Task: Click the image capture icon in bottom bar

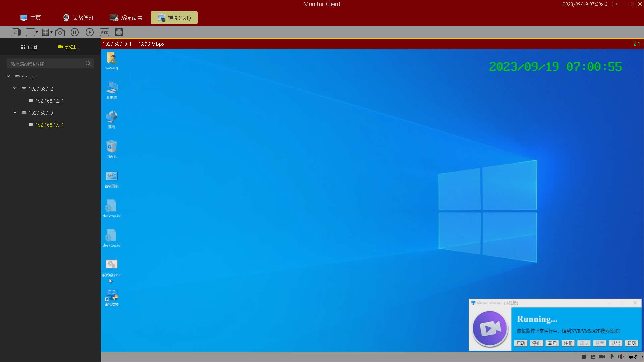Action: click(x=593, y=357)
